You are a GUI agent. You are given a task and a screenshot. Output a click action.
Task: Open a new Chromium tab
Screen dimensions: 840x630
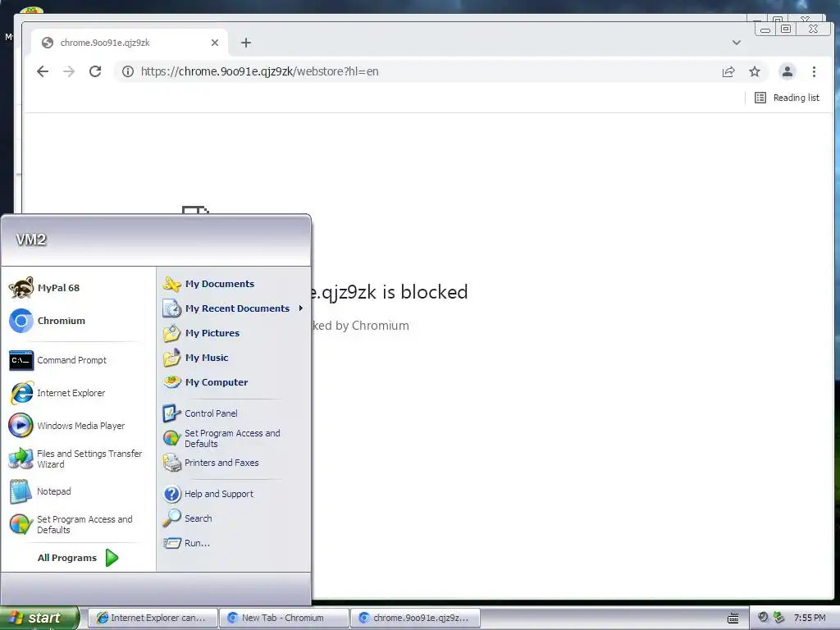pyautogui.click(x=246, y=43)
